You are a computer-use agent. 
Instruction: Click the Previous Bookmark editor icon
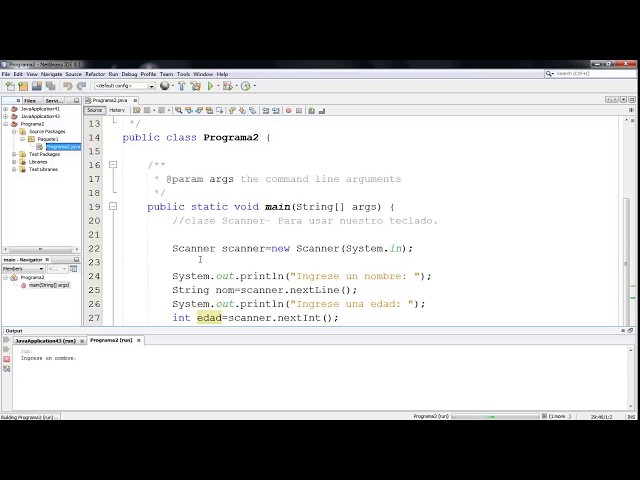coord(232,111)
